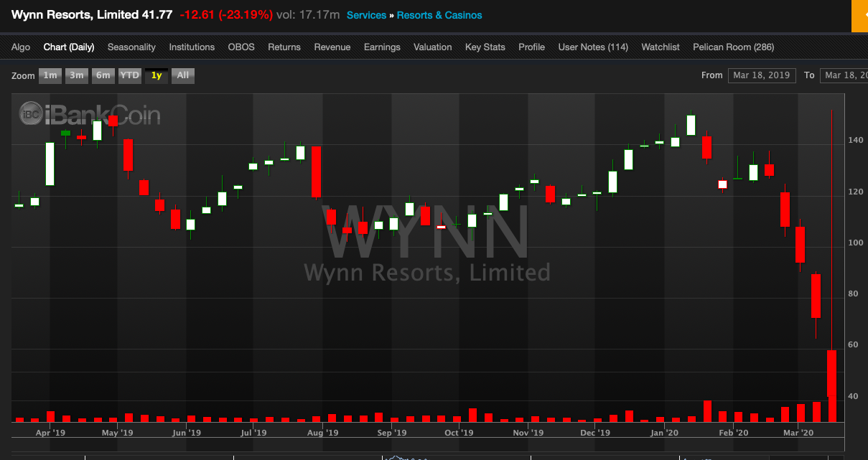The image size is (868, 460).
Task: Click the 120 price axis label
Action: 855,192
